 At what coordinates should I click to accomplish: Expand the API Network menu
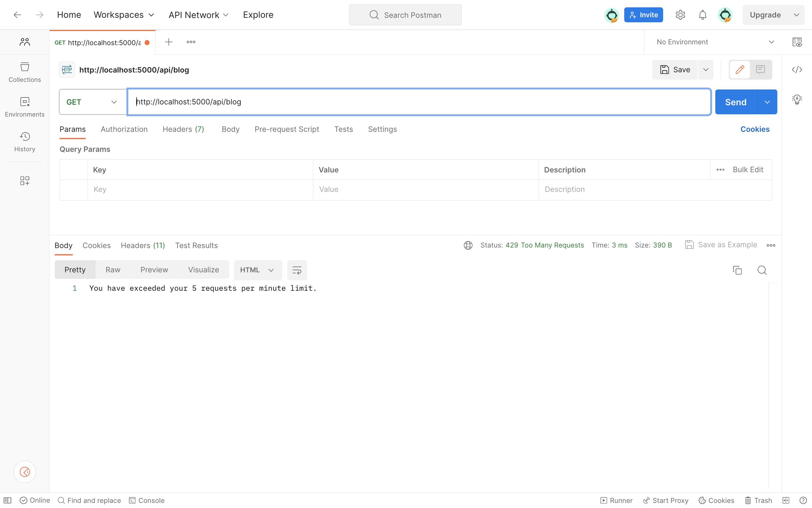point(199,15)
